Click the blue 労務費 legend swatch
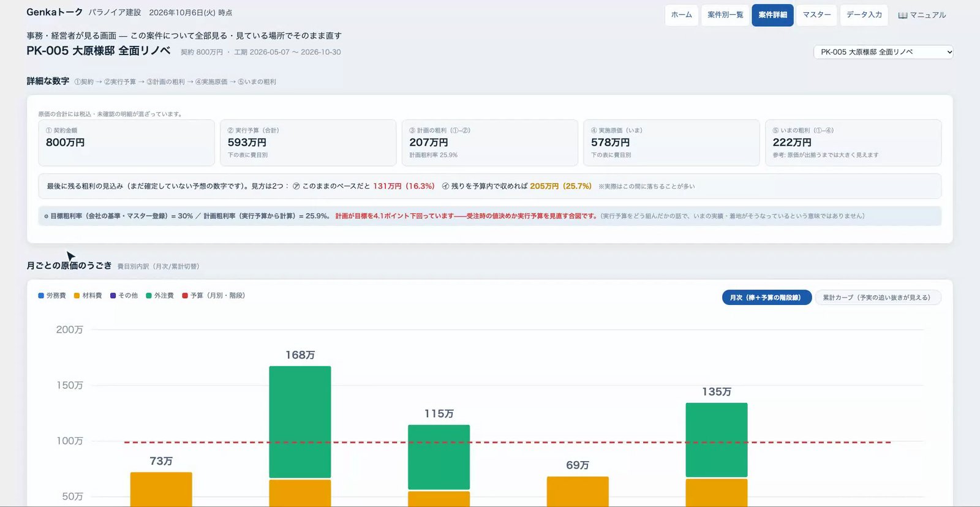980x507 pixels. [x=41, y=296]
